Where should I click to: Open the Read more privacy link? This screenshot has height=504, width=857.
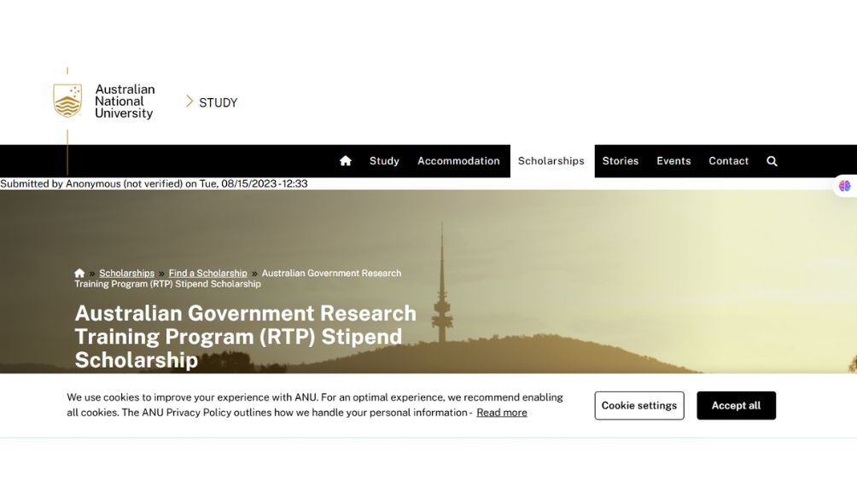[x=502, y=412]
